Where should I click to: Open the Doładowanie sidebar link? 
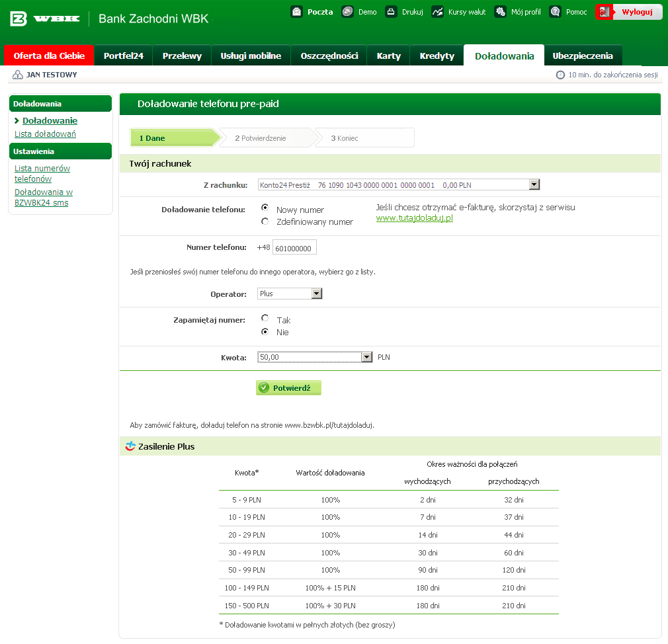[50, 121]
